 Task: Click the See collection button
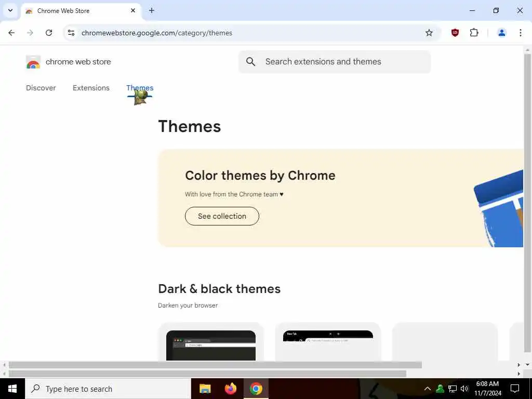pos(222,216)
